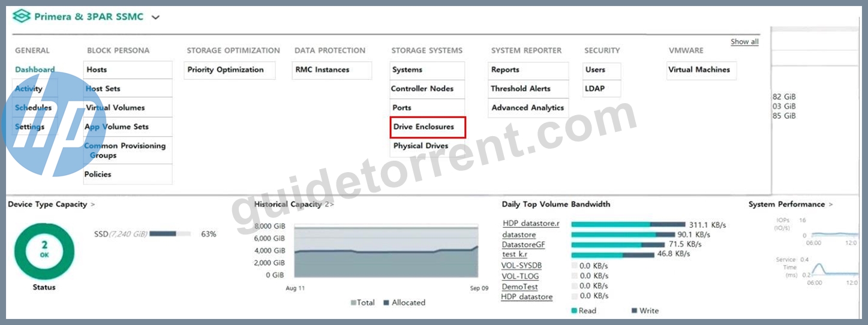
Task: Click the 311.1 KB/s bandwidth bar
Action: (628, 225)
